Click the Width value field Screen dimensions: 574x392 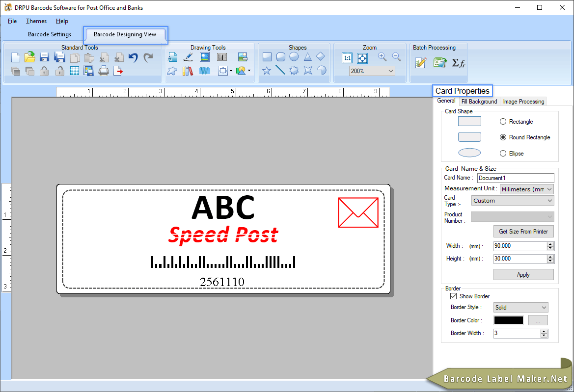[x=520, y=246]
